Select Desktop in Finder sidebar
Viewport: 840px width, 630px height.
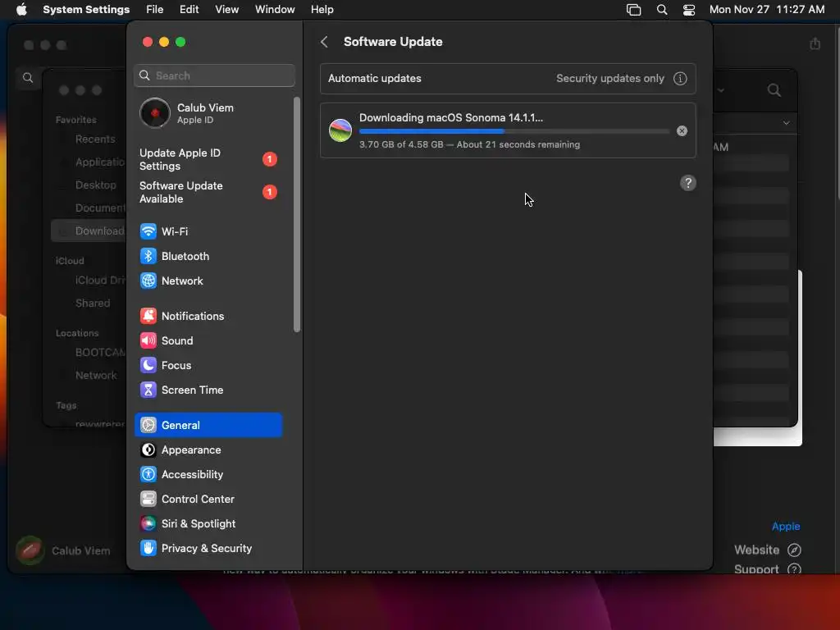(96, 185)
